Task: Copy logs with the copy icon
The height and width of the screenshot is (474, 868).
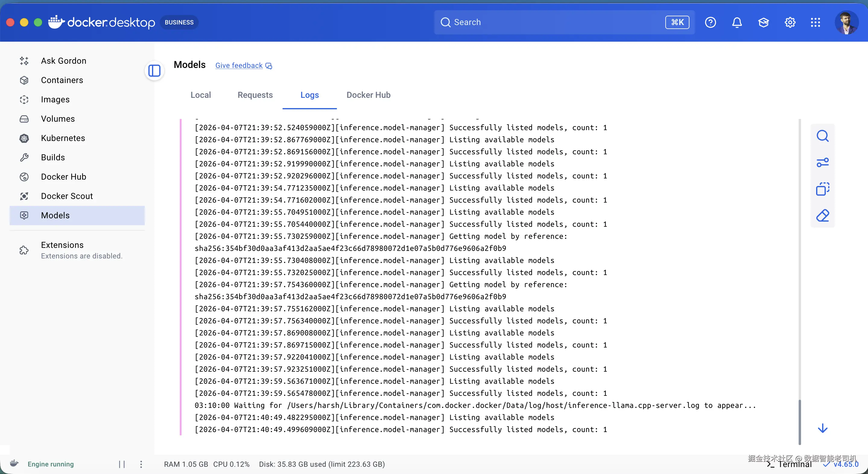Action: pos(822,189)
